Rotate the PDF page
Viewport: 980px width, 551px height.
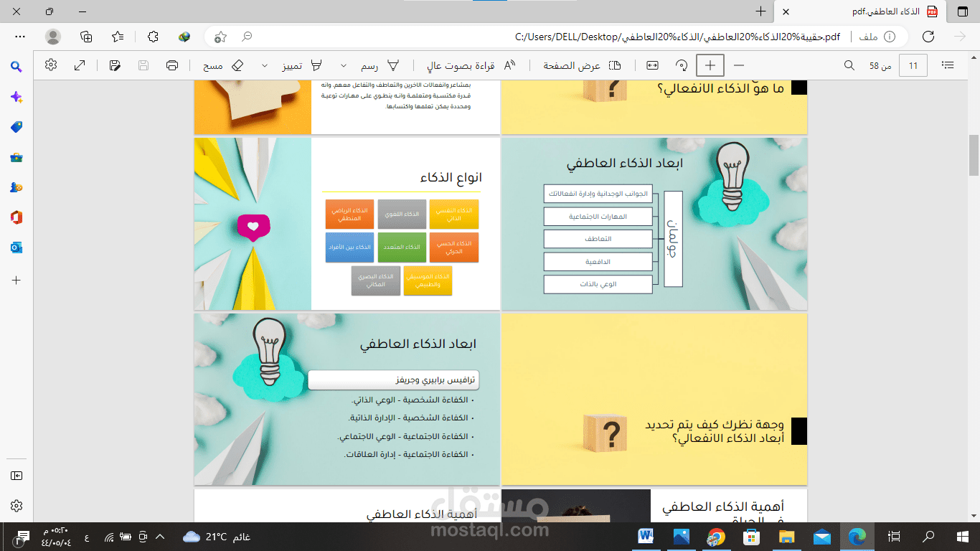click(682, 65)
